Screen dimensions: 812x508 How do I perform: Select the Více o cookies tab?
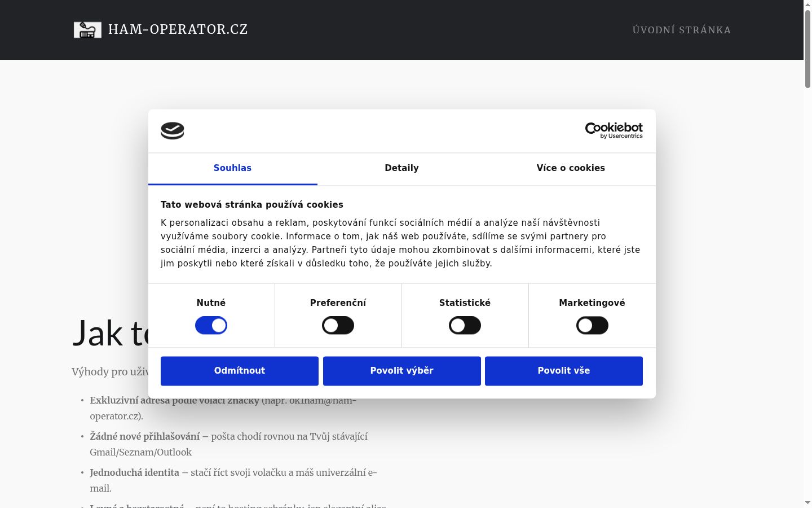(x=571, y=168)
